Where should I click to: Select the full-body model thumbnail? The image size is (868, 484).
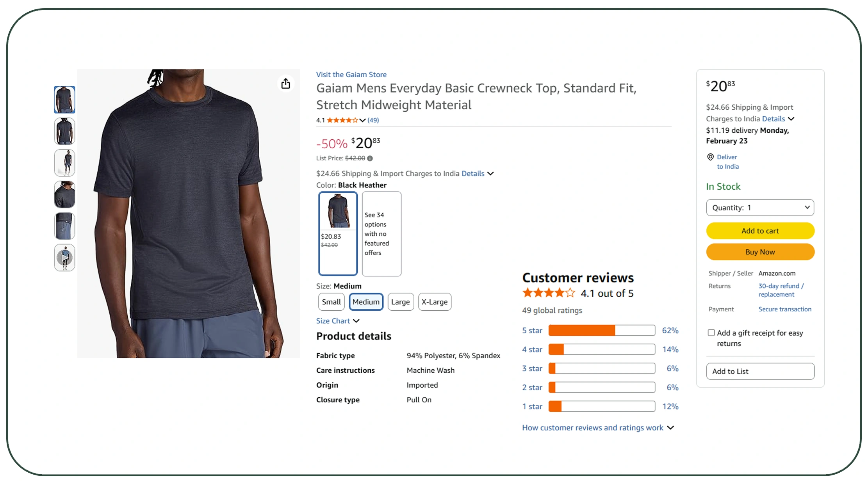[x=64, y=163]
